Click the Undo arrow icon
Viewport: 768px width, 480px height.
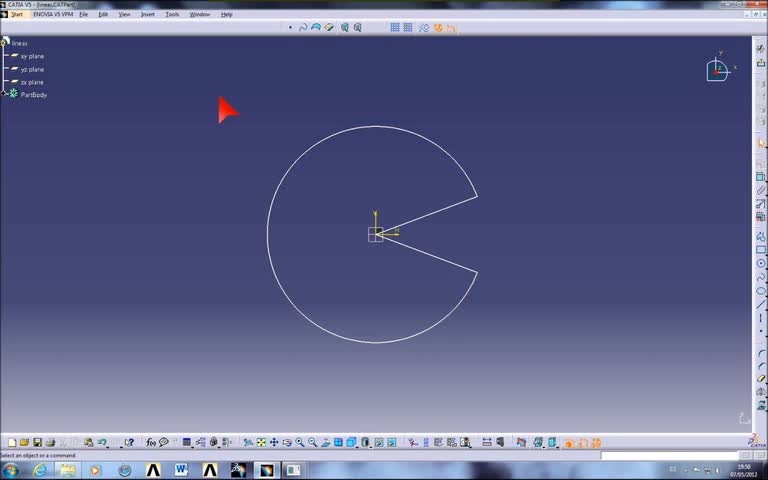pyautogui.click(x=101, y=442)
